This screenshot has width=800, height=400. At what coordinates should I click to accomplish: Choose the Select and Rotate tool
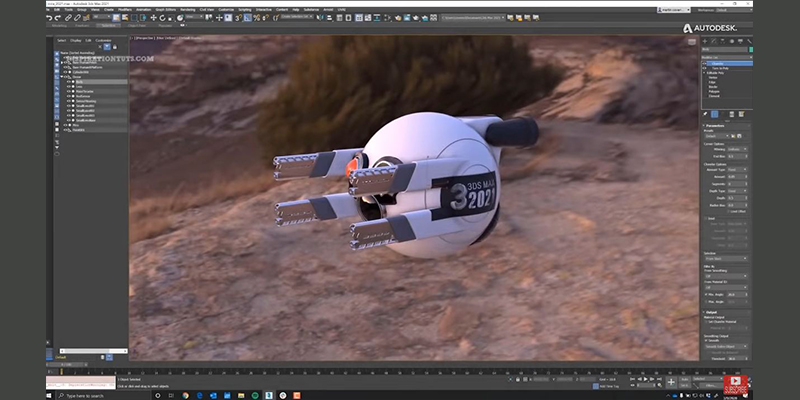point(162,18)
